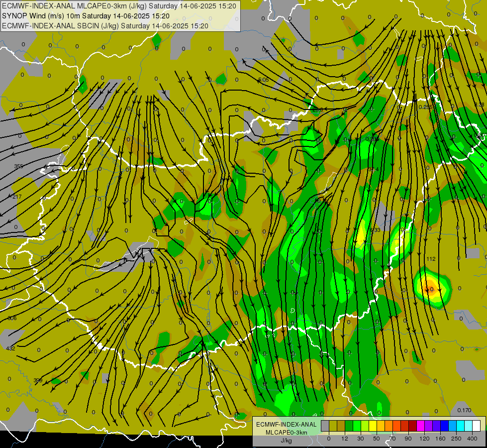Viewport: 487px width, 448px height.
Task: Click the map value 3.38
Action: (479, 105)
